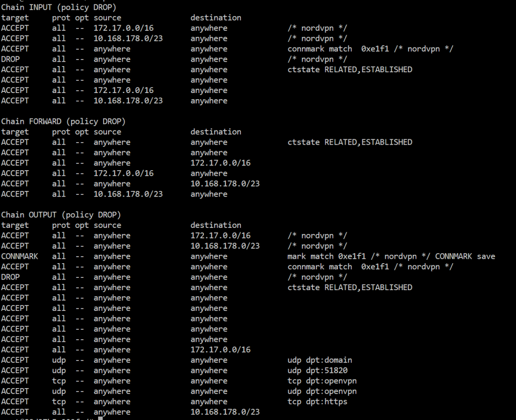
Task: Click ctstate RELATED,ESTABLISHED in the INPUT chain
Action: (x=350, y=69)
